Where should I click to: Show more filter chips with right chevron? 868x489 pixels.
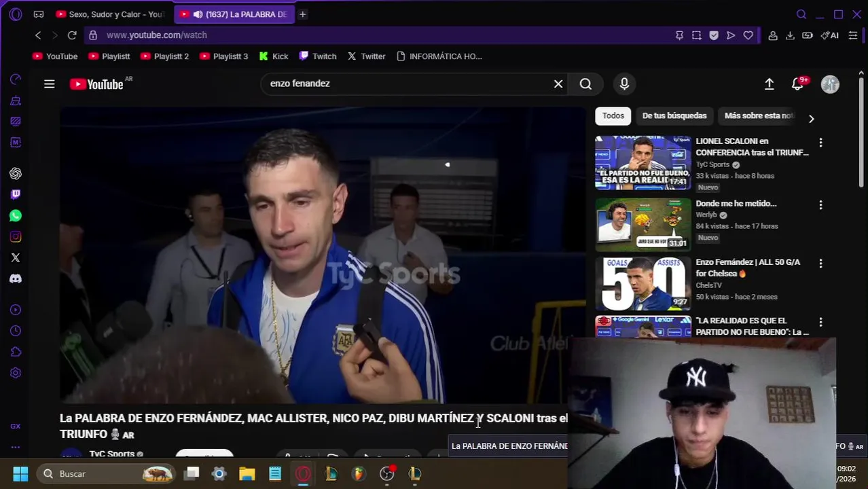pos(811,118)
